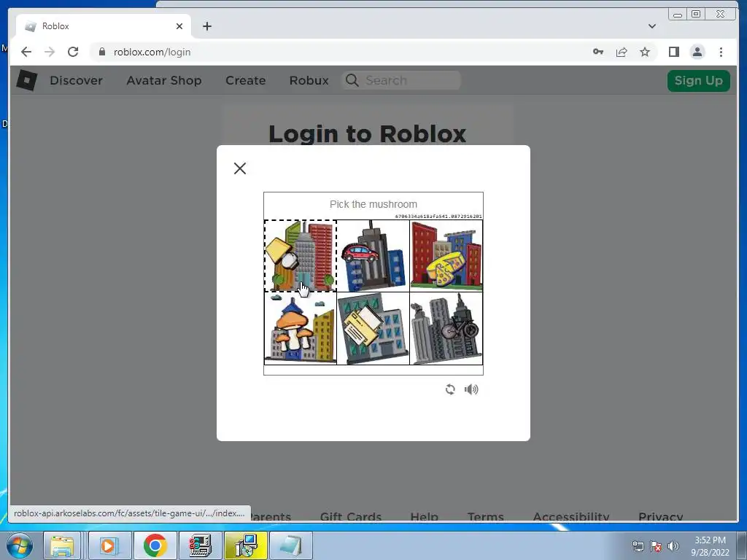
Task: Click the system tray volume icon
Action: click(673, 546)
